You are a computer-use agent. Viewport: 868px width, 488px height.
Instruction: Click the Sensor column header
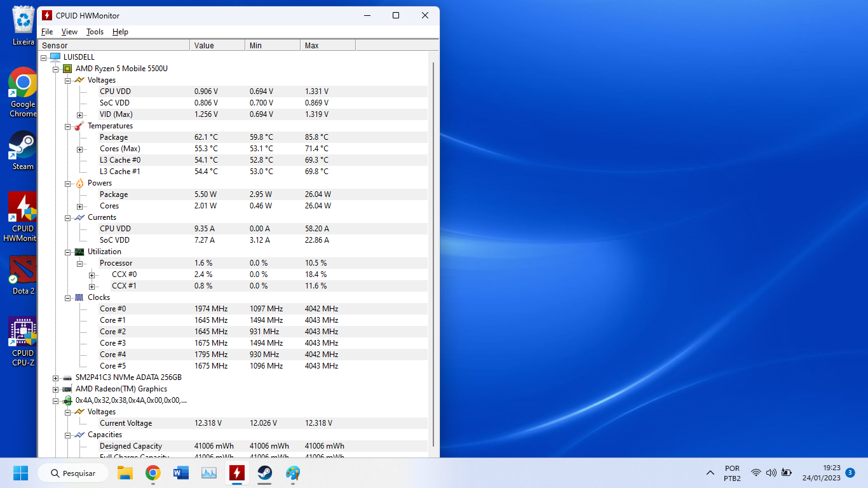[114, 46]
